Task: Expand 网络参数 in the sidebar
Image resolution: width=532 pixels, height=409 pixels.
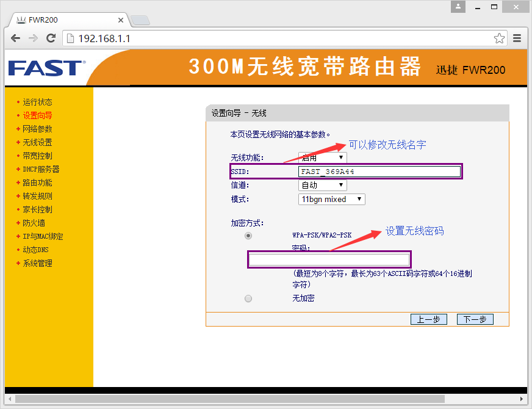Action: click(37, 129)
